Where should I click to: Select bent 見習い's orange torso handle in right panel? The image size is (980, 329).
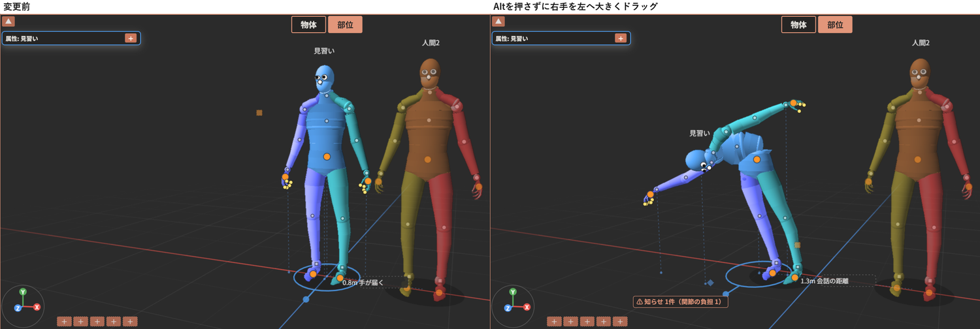[757, 159]
